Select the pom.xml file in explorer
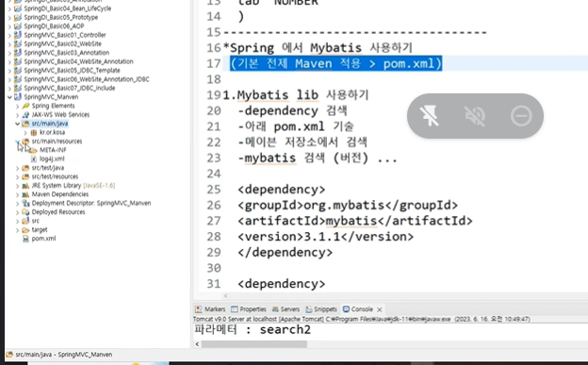 (x=43, y=239)
